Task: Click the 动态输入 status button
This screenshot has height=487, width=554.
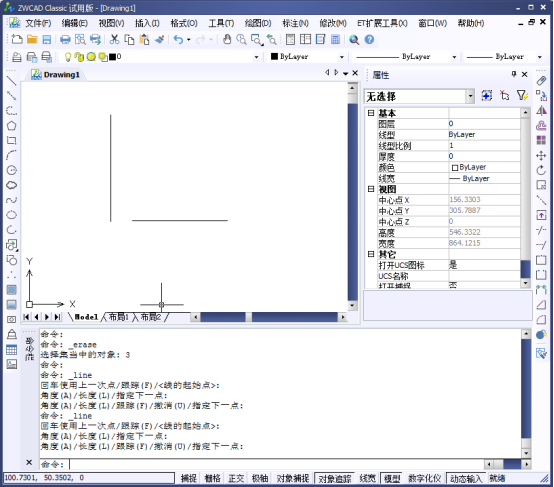Action: [x=466, y=479]
